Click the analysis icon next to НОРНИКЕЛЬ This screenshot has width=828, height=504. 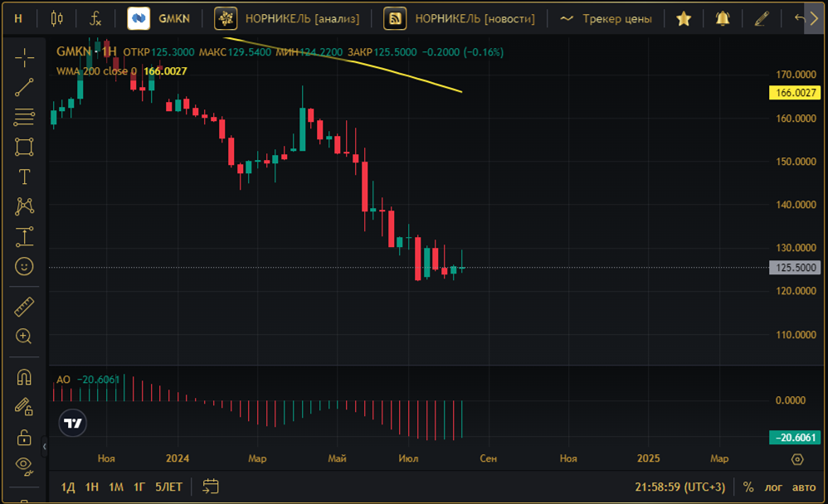(x=226, y=18)
